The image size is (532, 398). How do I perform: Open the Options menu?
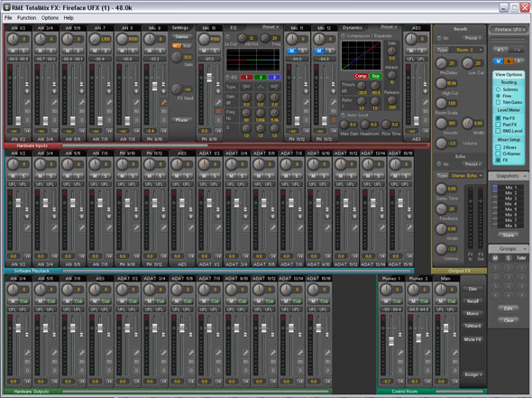coord(50,18)
